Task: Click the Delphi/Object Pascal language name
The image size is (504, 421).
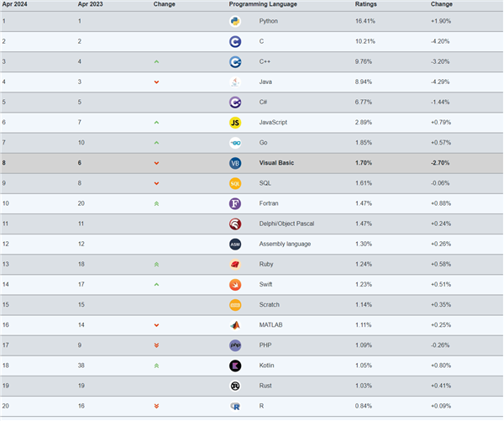Action: point(289,224)
